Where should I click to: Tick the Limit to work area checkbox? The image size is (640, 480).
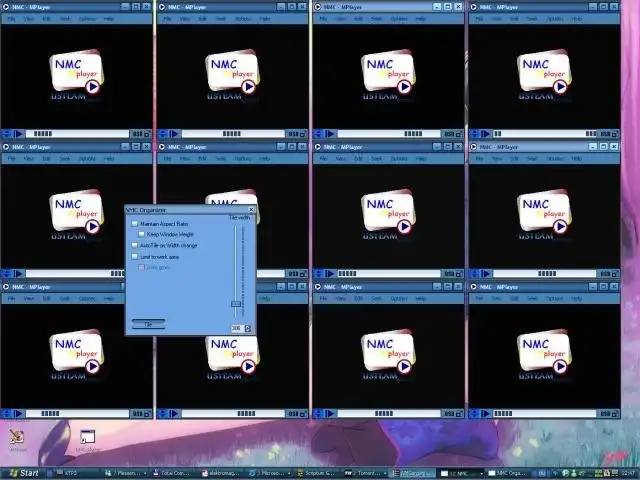click(x=135, y=257)
